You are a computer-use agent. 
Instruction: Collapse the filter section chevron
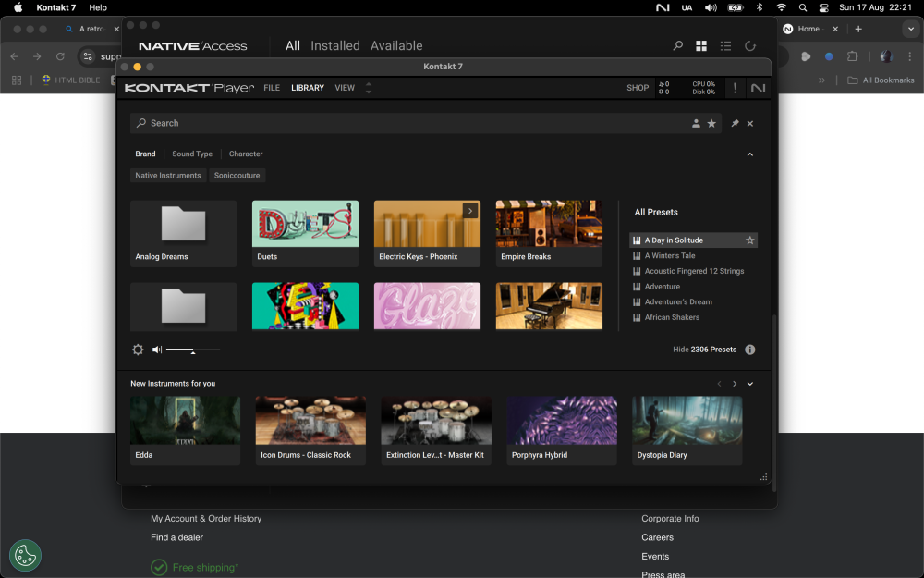(750, 154)
